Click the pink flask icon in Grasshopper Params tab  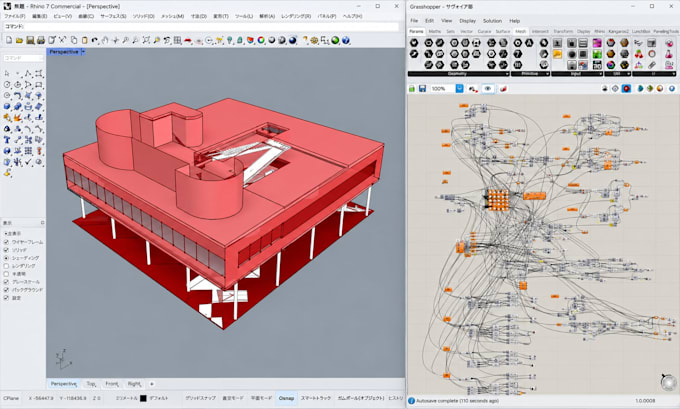pos(669,54)
